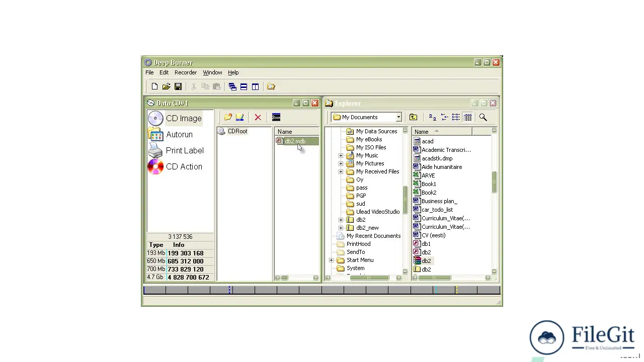Switch Explorer to small icons view
Viewport: 644px width, 362px height.
pyautogui.click(x=444, y=117)
